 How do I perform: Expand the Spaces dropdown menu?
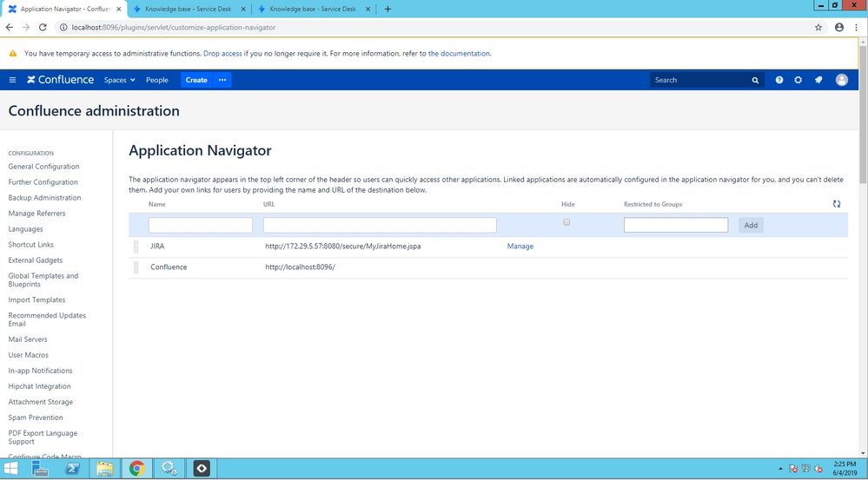pyautogui.click(x=120, y=80)
